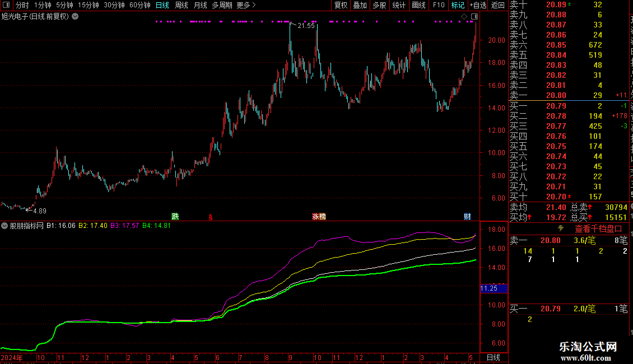Select the 30分钟 period tab

[114, 5]
